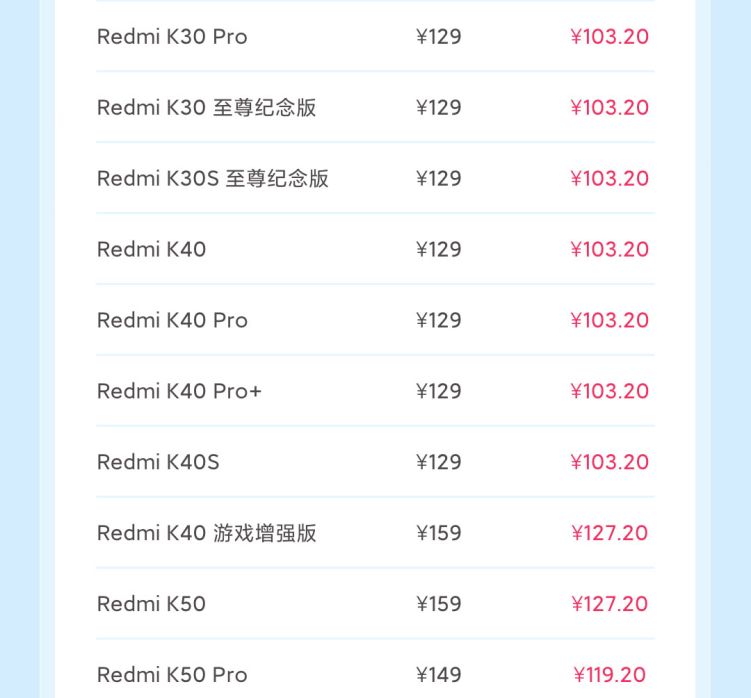Select the Redmi K30S 至尊纪念版 model name

pyautogui.click(x=212, y=179)
